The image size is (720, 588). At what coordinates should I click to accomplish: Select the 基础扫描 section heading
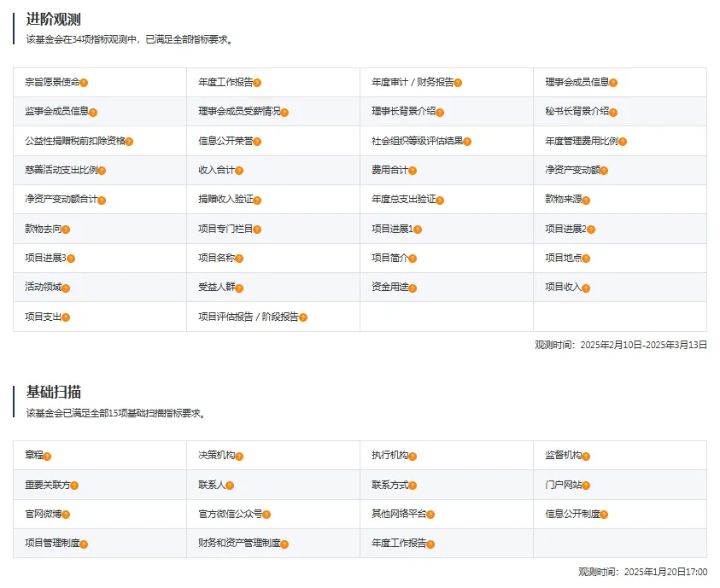point(53,392)
